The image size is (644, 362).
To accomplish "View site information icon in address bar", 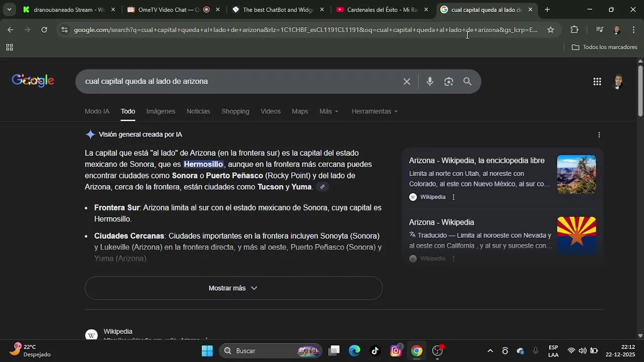I will pos(64,30).
